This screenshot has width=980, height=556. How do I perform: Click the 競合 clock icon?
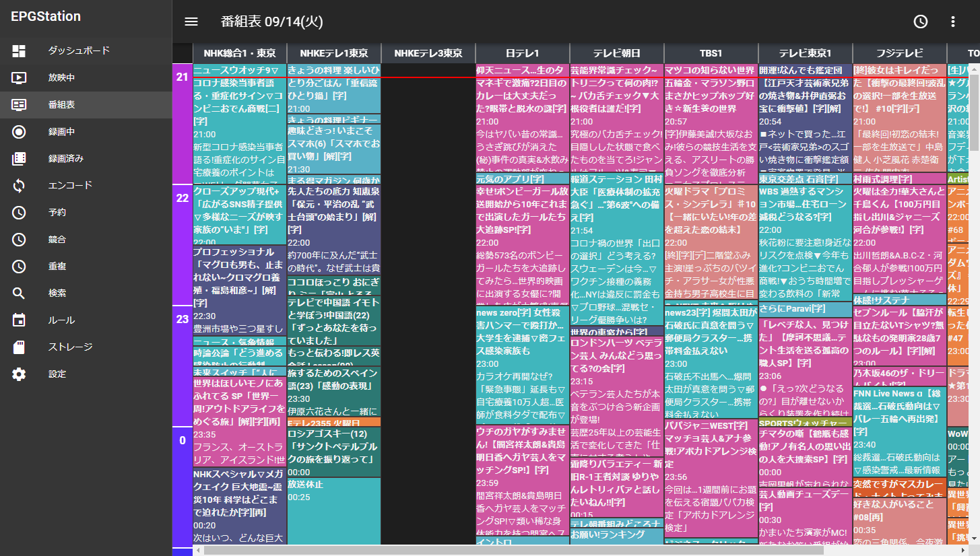click(19, 239)
